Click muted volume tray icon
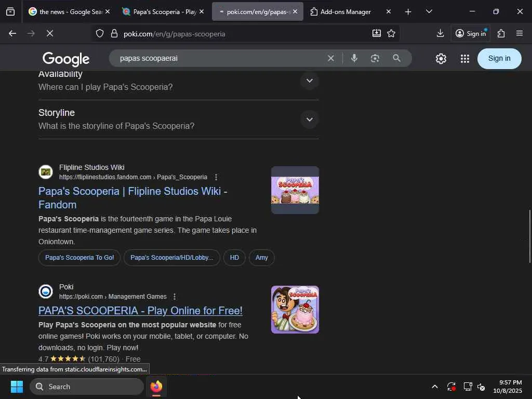 (481, 387)
